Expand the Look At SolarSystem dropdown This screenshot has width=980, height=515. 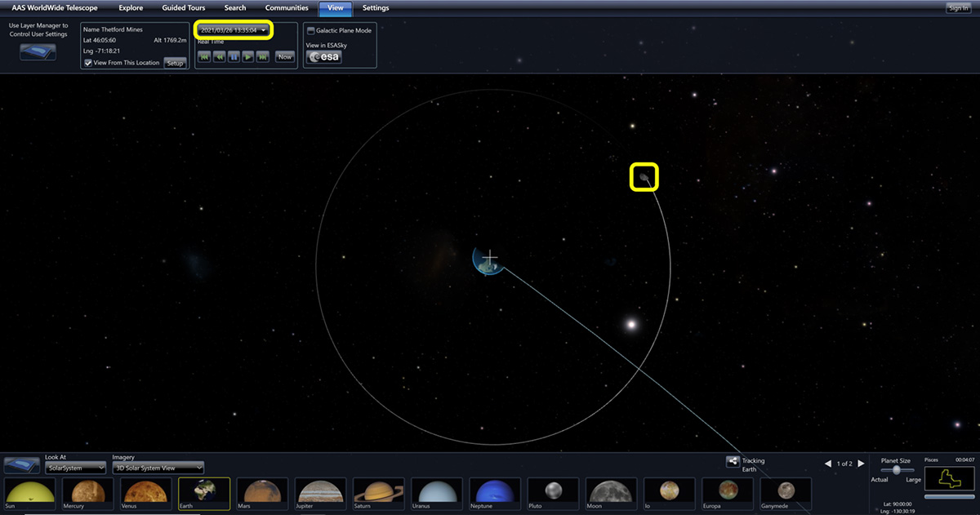coord(75,468)
